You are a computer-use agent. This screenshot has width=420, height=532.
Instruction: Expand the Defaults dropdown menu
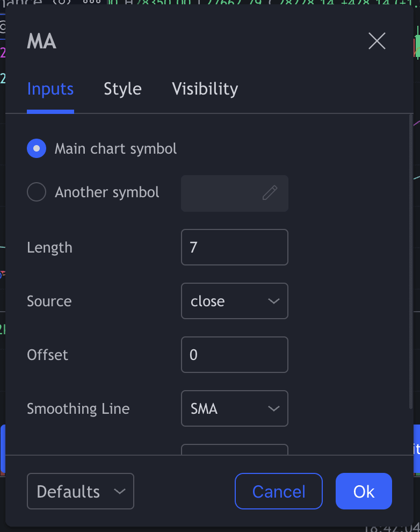[x=81, y=491]
